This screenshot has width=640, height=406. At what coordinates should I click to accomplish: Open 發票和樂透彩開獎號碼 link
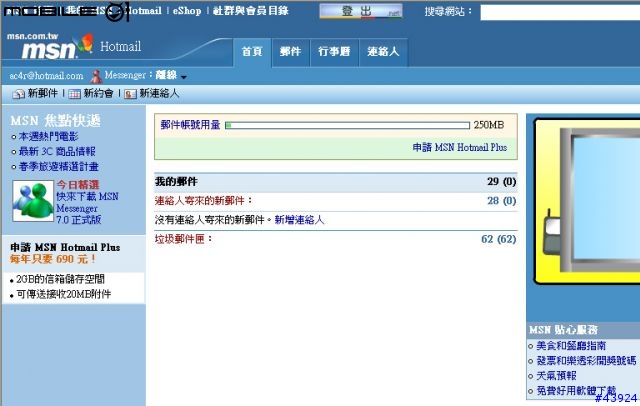pyautogui.click(x=586, y=361)
